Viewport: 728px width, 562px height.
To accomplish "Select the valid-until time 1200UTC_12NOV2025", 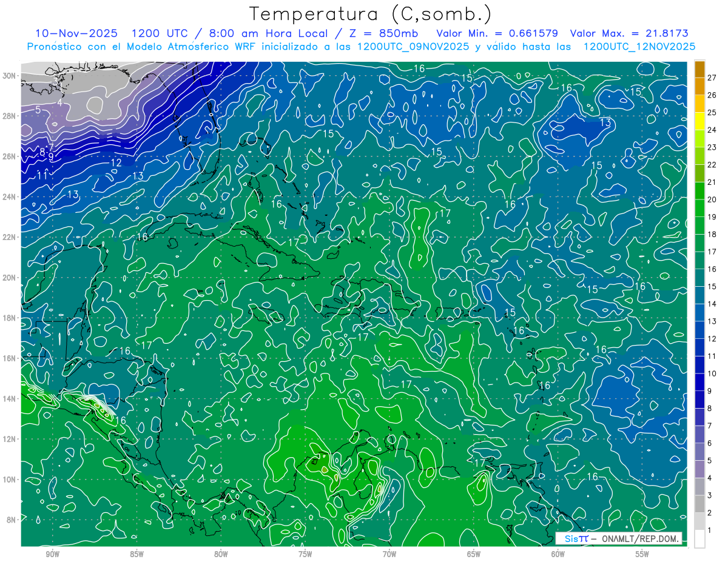I will tap(639, 47).
